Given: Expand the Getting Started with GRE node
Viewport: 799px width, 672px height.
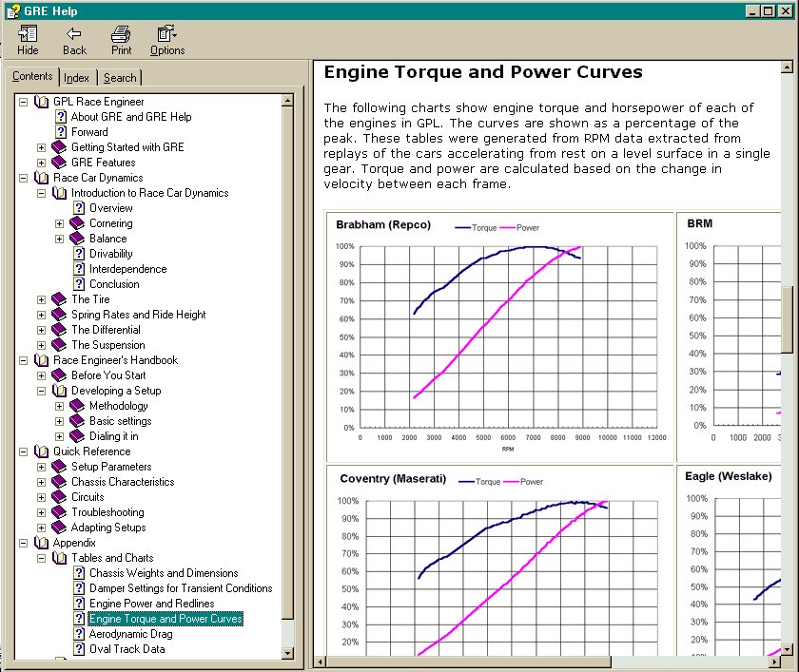Looking at the screenshot, I should 41,147.
